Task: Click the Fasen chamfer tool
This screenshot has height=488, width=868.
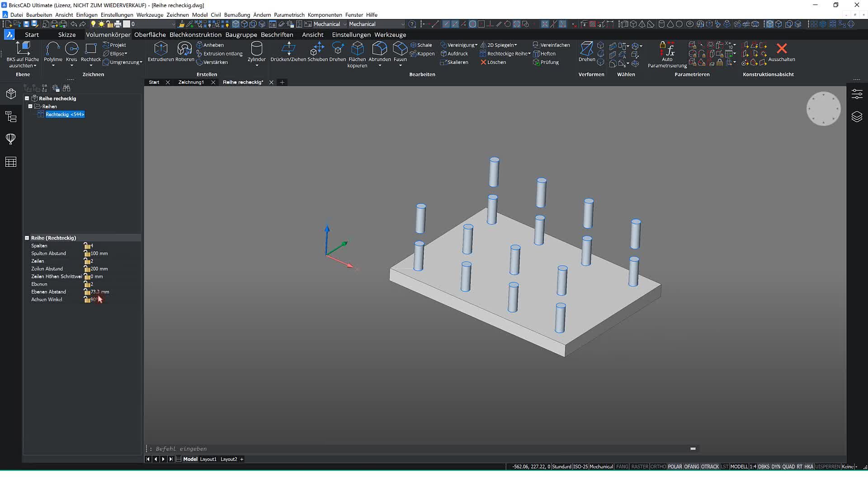Action: [400, 52]
